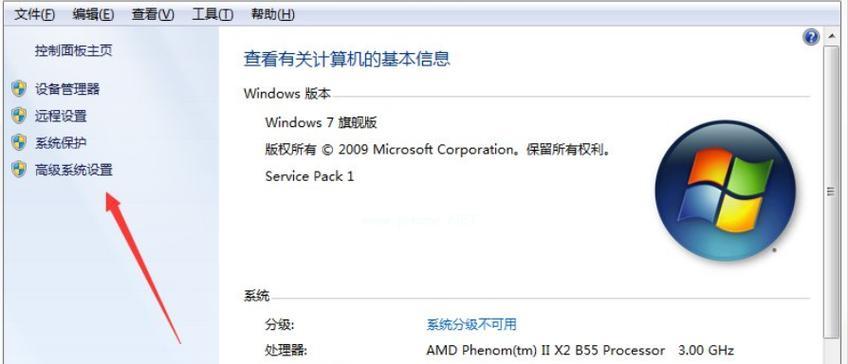
Task: Click the Windows 7 logo image
Action: [x=725, y=190]
